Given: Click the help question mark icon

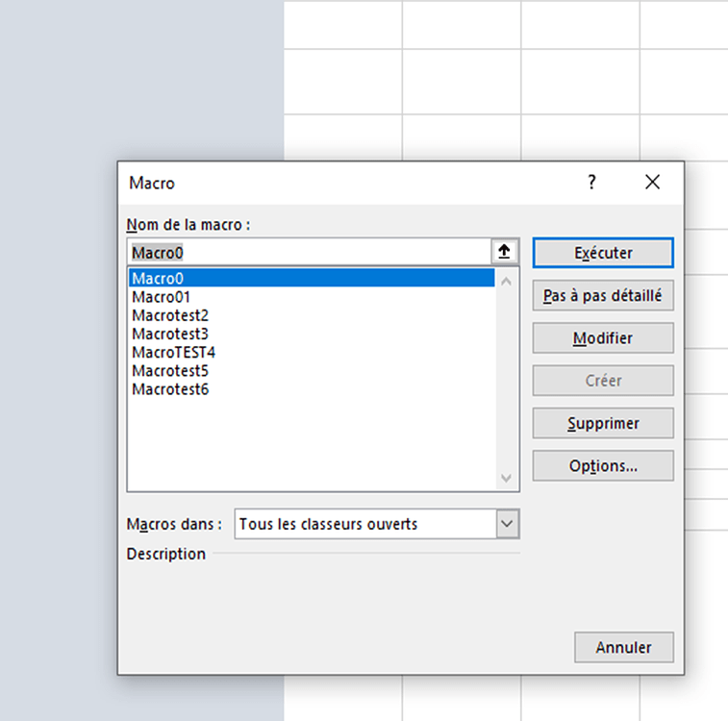Looking at the screenshot, I should [591, 182].
